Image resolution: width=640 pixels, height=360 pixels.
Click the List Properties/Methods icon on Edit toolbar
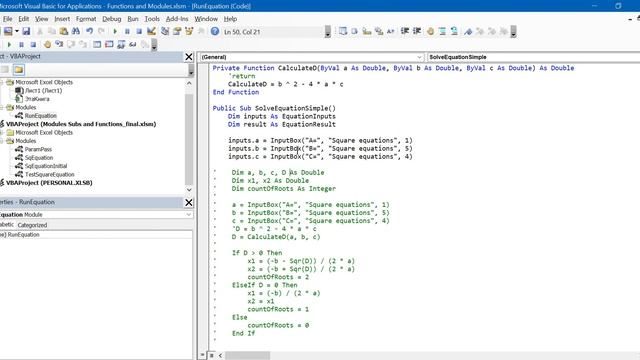coord(343,31)
